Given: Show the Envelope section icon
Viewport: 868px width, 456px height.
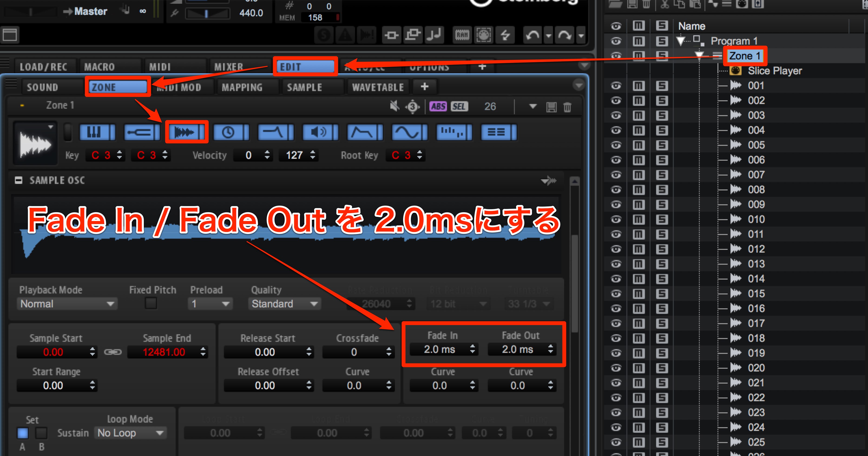Looking at the screenshot, I should tap(365, 132).
